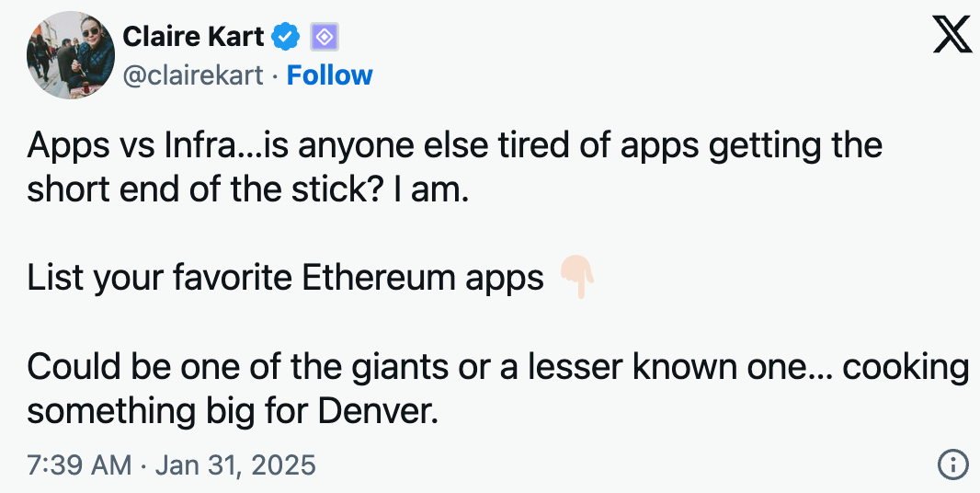Click "List your favorite Ethereum apps" line
This screenshot has width=980, height=493.
(x=285, y=278)
